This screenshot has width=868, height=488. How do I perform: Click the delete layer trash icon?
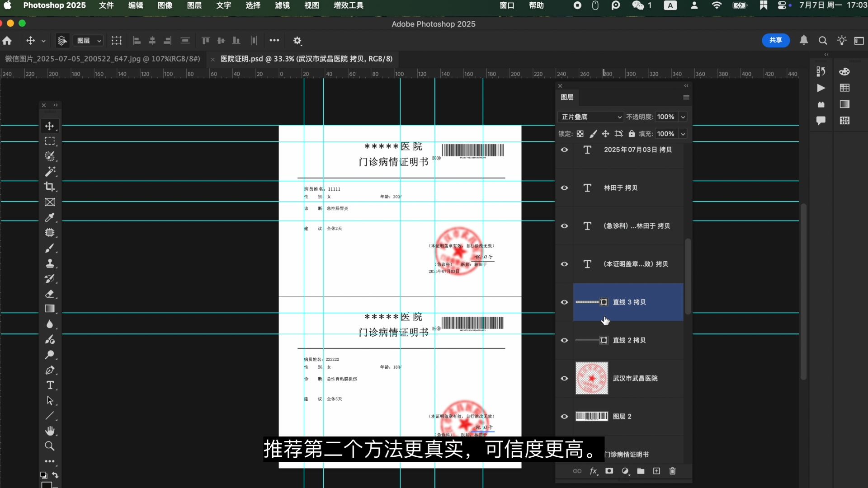tap(673, 471)
